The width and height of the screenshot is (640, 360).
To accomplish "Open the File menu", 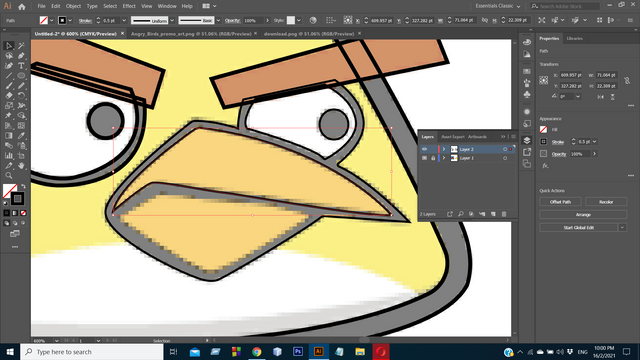I will coord(42,6).
